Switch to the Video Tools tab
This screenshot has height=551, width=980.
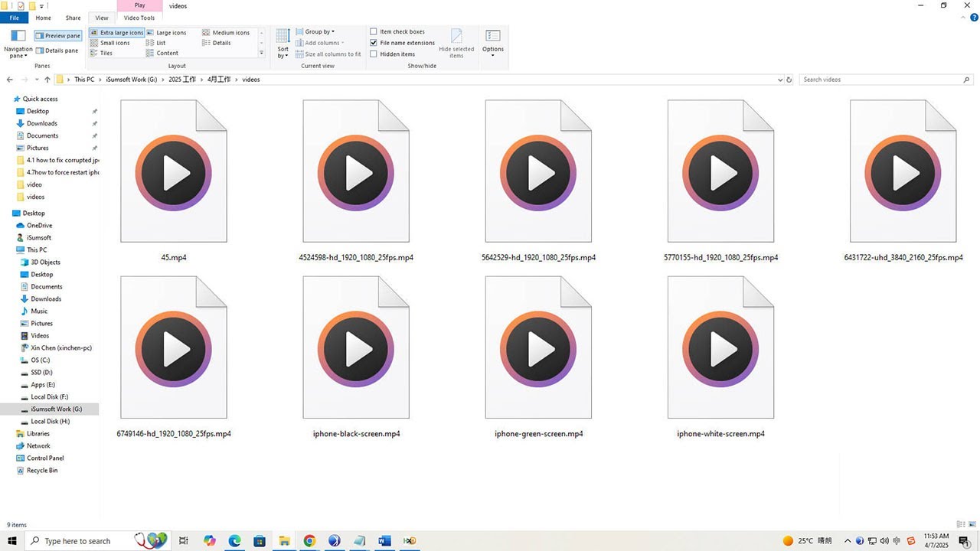pos(139,18)
